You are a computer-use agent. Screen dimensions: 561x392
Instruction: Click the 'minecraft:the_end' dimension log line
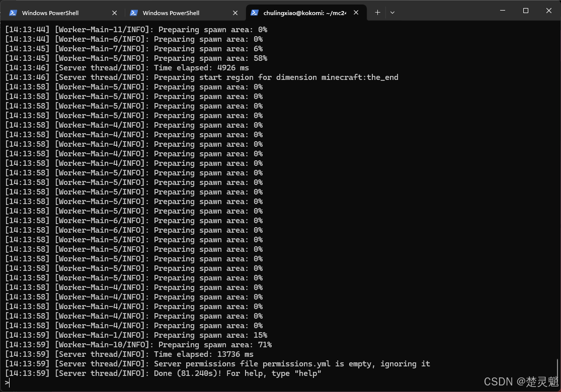tap(202, 77)
